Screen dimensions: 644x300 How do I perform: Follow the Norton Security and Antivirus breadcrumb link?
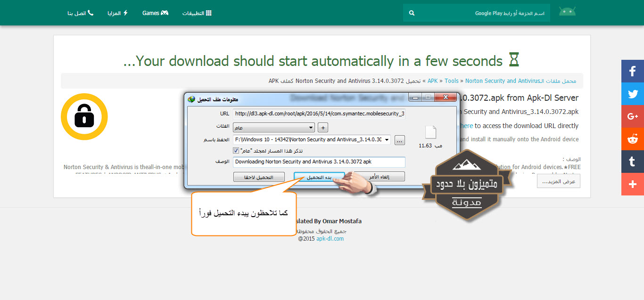pyautogui.click(x=502, y=81)
